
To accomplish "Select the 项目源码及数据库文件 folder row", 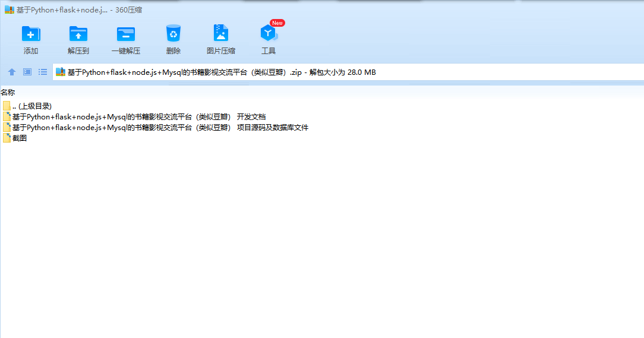I will (x=156, y=127).
